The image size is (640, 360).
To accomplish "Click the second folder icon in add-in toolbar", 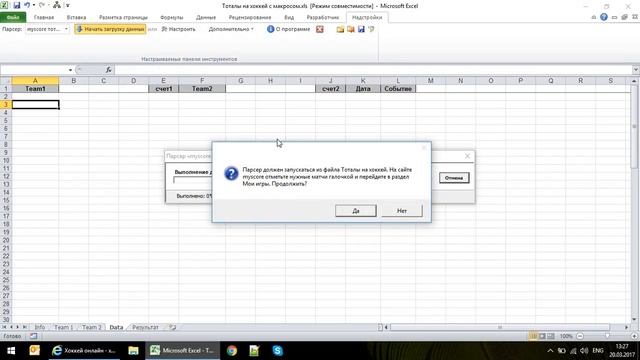I will click(351, 29).
